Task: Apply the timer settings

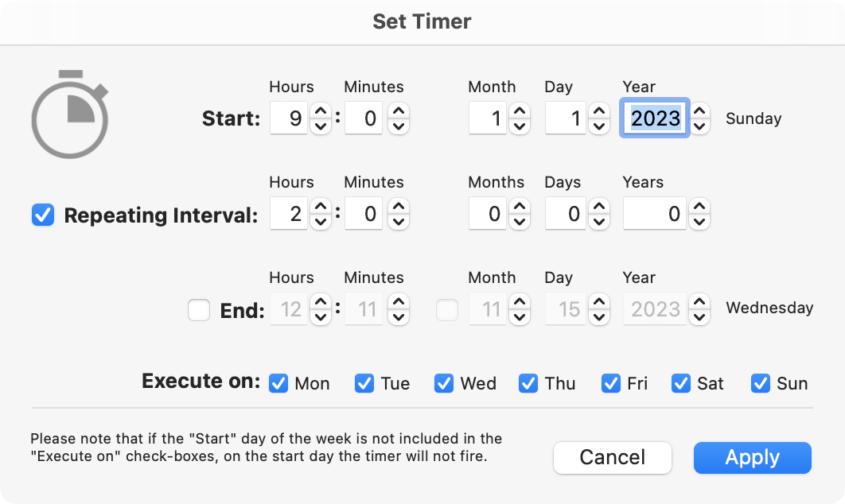Action: point(753,458)
